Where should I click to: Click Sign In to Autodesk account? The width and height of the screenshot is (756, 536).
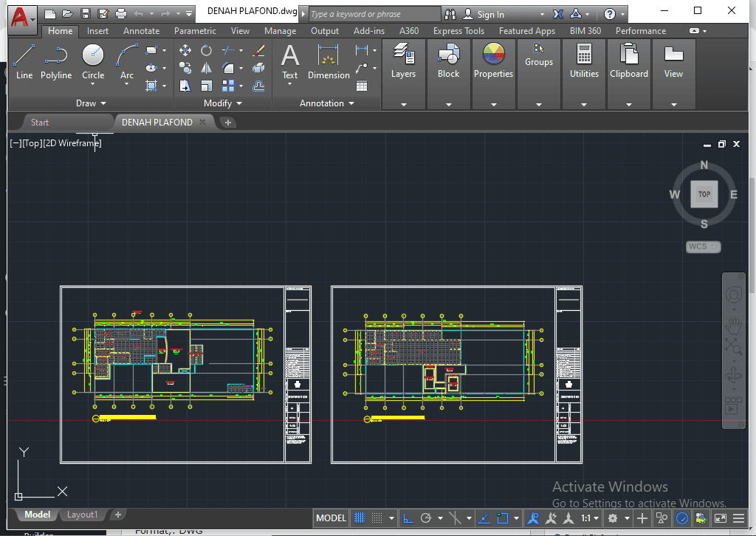(x=490, y=14)
